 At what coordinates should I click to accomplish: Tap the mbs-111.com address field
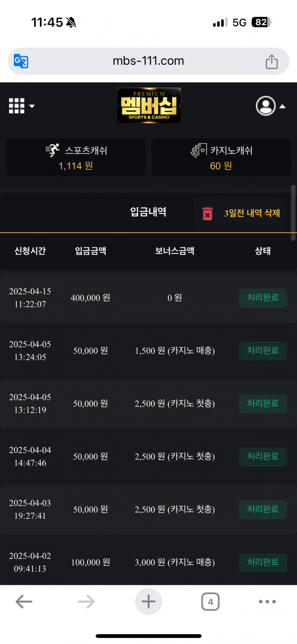click(148, 61)
